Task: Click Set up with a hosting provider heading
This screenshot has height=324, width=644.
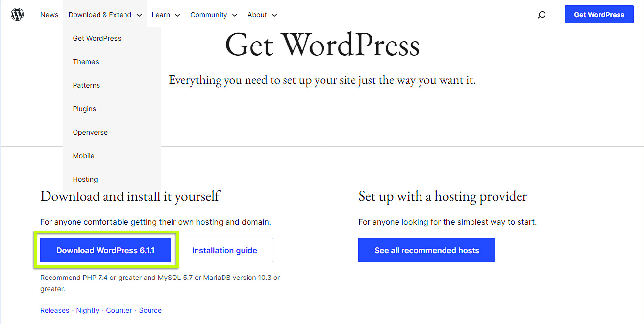Action: (443, 196)
